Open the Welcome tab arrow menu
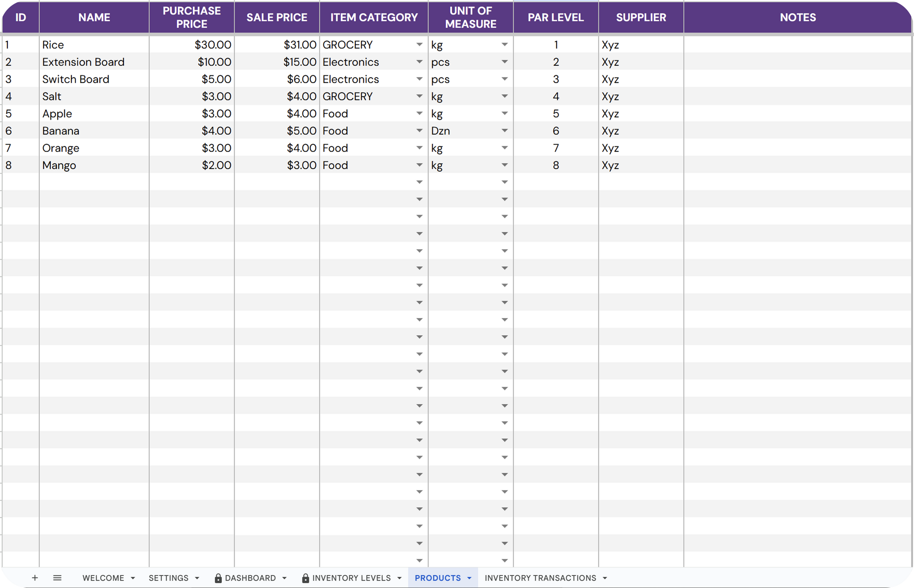 (x=133, y=578)
